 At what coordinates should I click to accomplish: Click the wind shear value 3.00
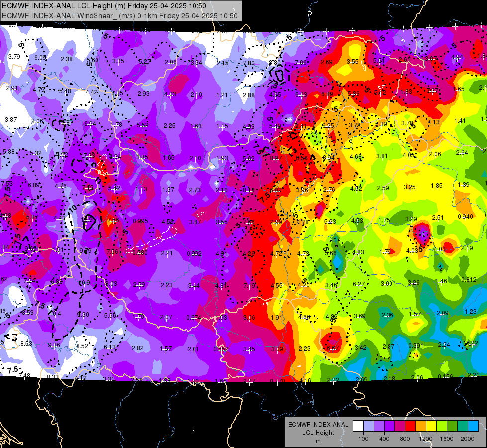pos(387,283)
